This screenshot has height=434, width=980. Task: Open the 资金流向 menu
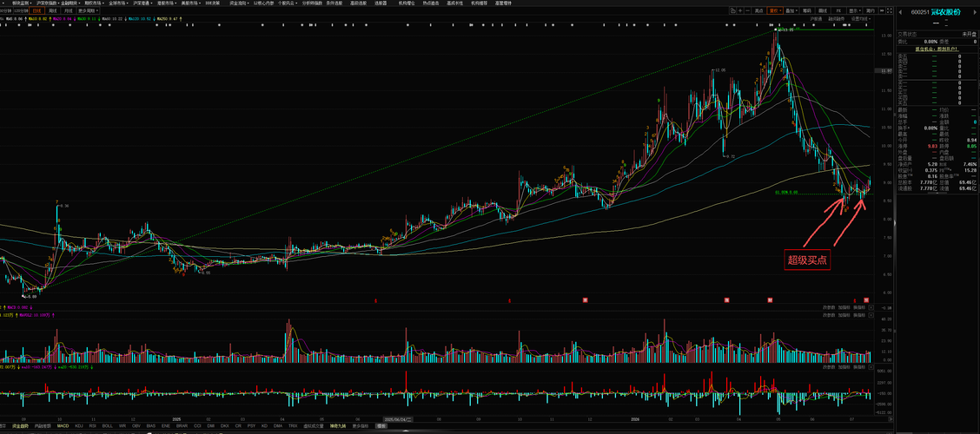click(x=237, y=3)
